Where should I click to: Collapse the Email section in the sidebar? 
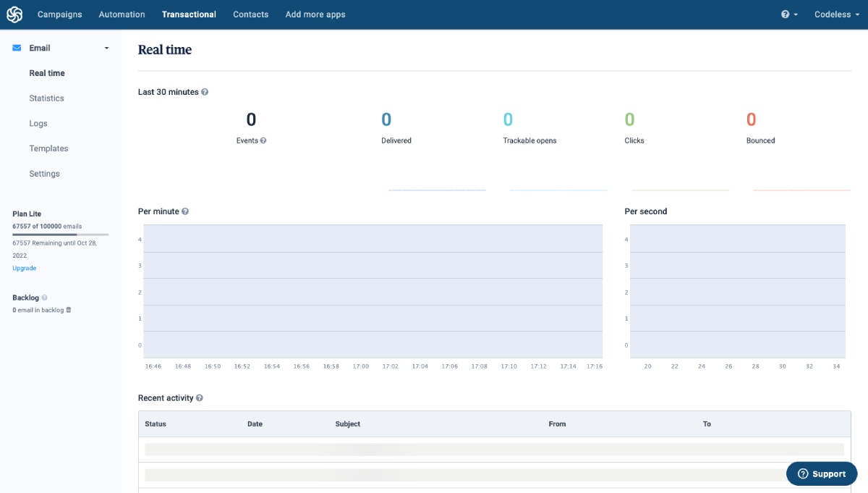tap(106, 47)
